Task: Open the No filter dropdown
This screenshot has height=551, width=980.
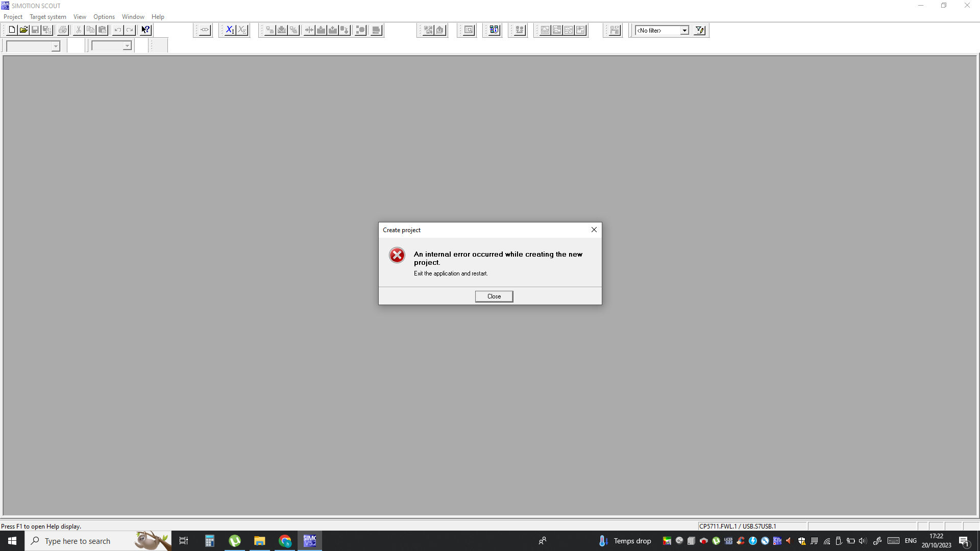Action: (684, 31)
